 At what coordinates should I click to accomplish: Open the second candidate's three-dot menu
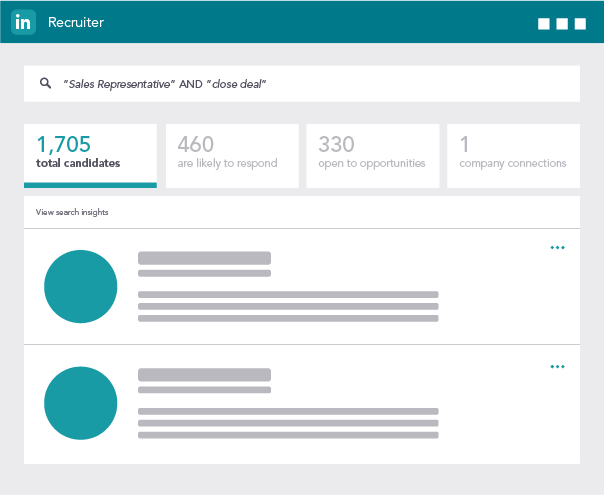tap(557, 366)
